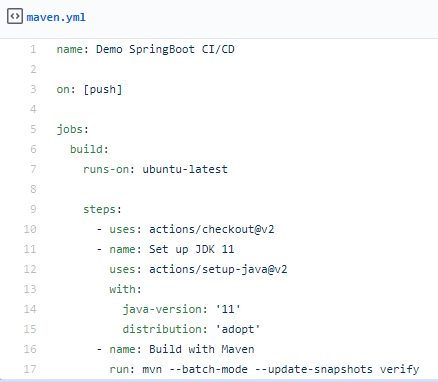The width and height of the screenshot is (438, 382).
Task: Click 'Set up JDK 11' text
Action: [x=192, y=250]
